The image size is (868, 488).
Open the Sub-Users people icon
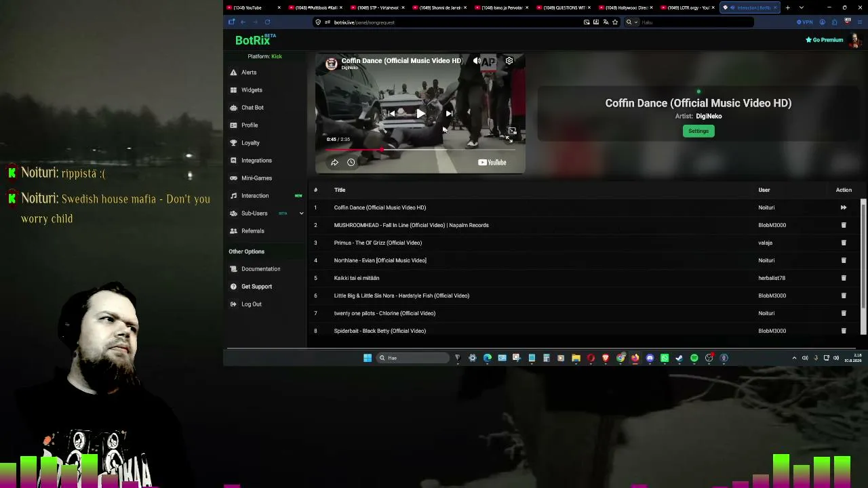pos(233,213)
